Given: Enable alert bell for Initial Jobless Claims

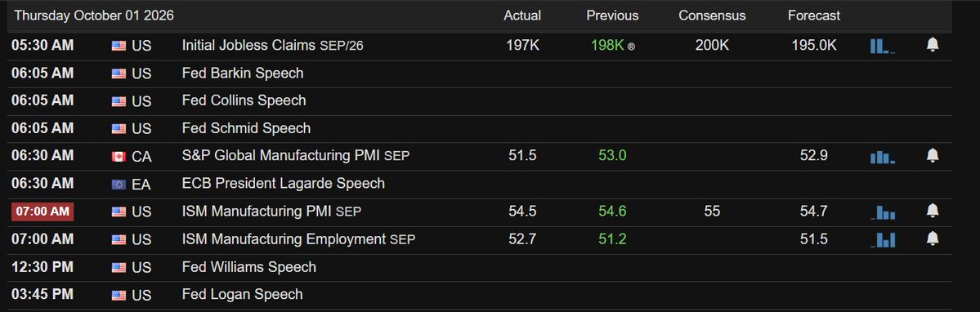Looking at the screenshot, I should coord(933,44).
